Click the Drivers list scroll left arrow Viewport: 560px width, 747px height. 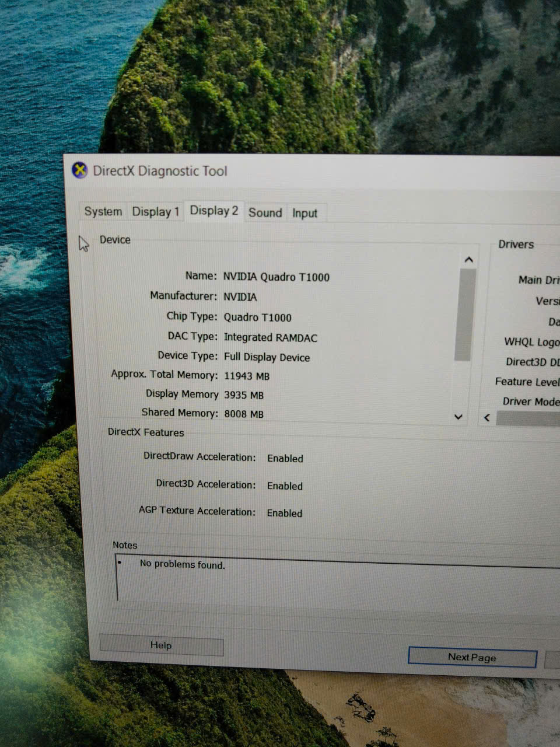pyautogui.click(x=487, y=418)
